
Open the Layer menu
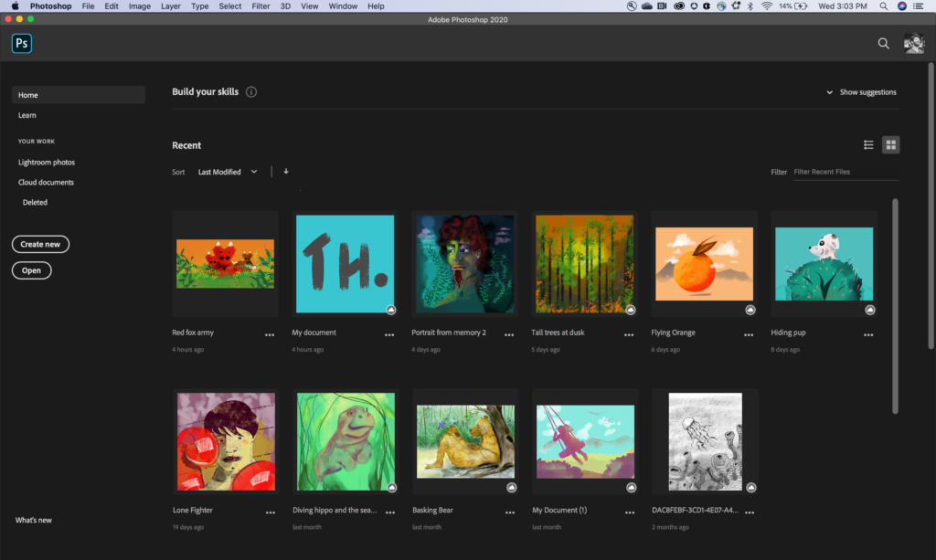click(170, 6)
